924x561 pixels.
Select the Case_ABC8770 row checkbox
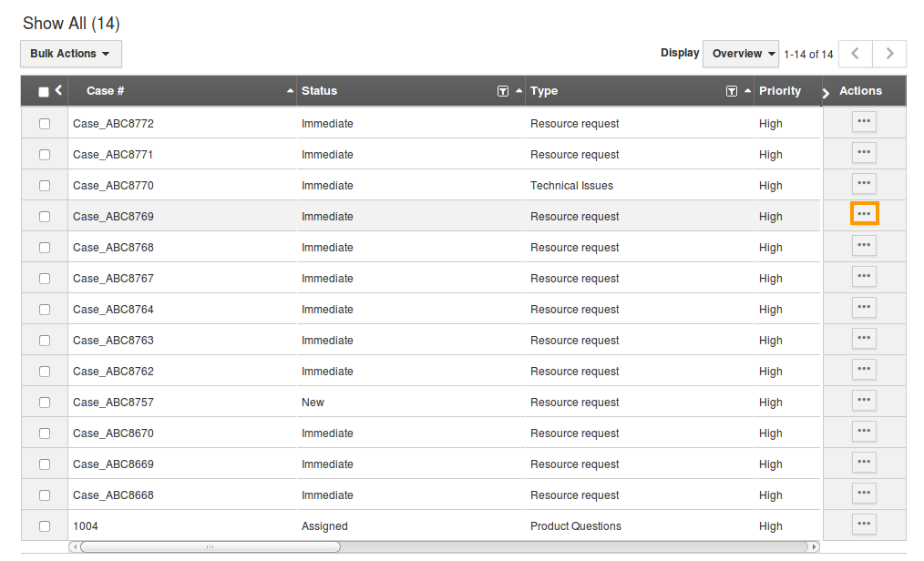45,186
